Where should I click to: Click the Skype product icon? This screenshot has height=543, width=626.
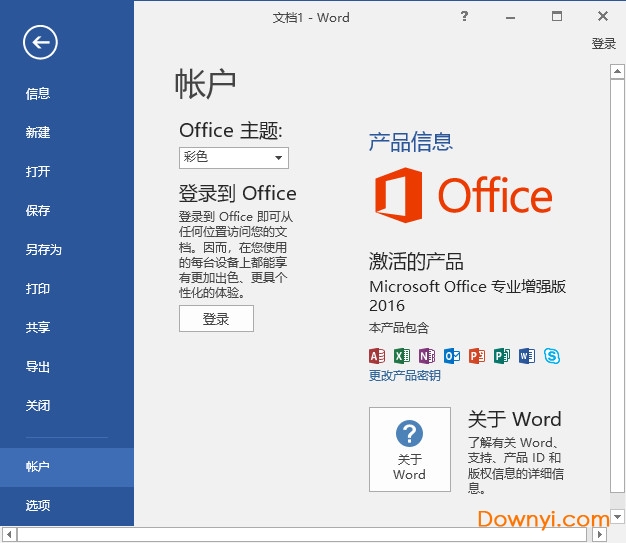552,356
